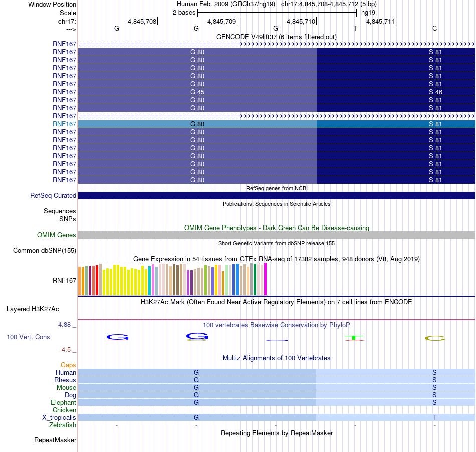476x452 pixels.
Task: Click the RNF167 GTEx expression label
Action: [x=64, y=280]
